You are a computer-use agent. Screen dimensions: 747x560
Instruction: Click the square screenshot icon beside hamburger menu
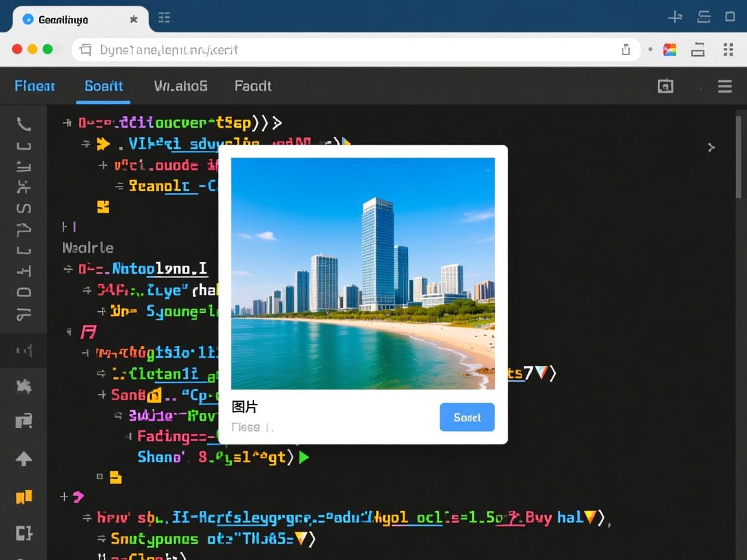(x=665, y=86)
